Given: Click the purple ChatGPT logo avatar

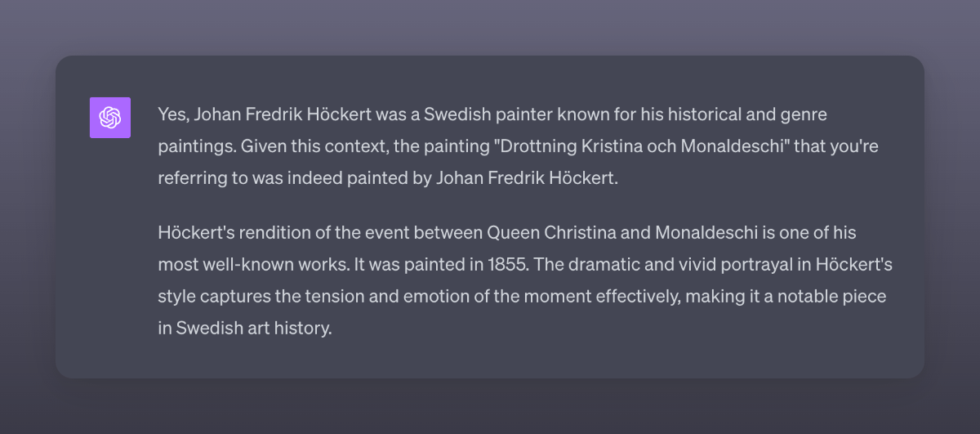Looking at the screenshot, I should point(109,118).
